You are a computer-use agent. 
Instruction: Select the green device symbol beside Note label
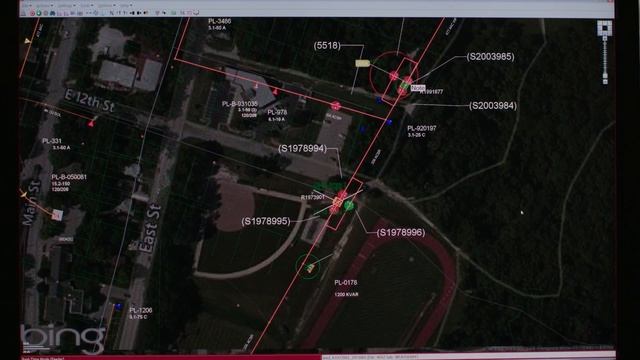404,86
